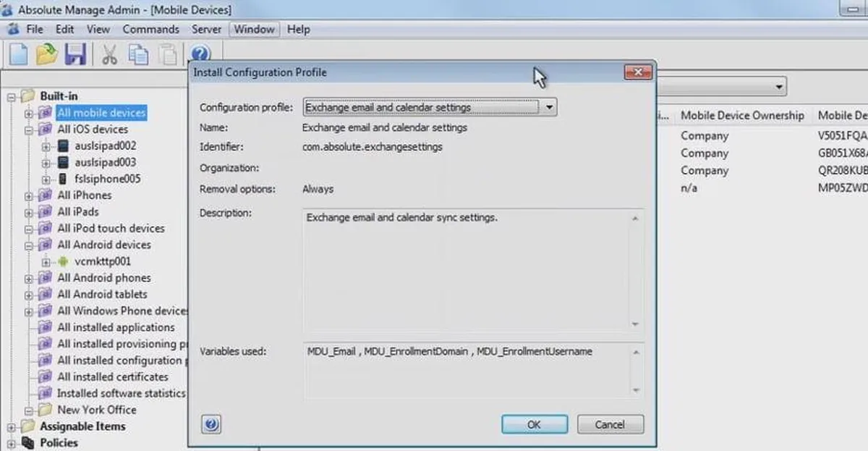
Task: Click the auslsipad003 tablet device icon
Action: pyautogui.click(x=64, y=163)
